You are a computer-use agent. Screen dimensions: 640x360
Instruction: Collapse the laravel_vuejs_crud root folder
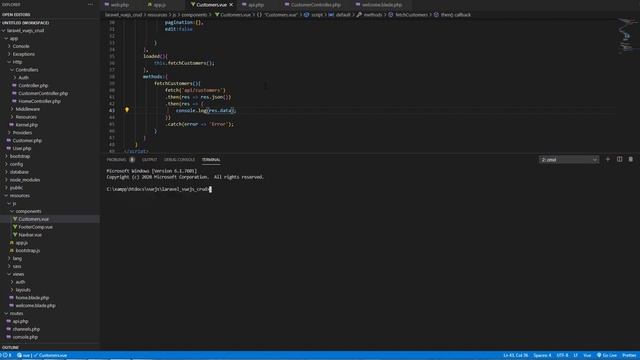point(25,31)
